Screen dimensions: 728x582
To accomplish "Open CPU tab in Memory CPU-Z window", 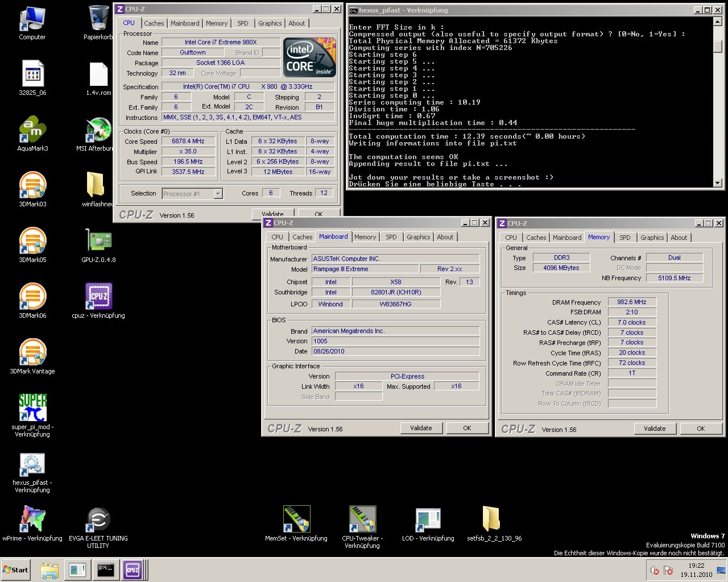I will tap(511, 238).
